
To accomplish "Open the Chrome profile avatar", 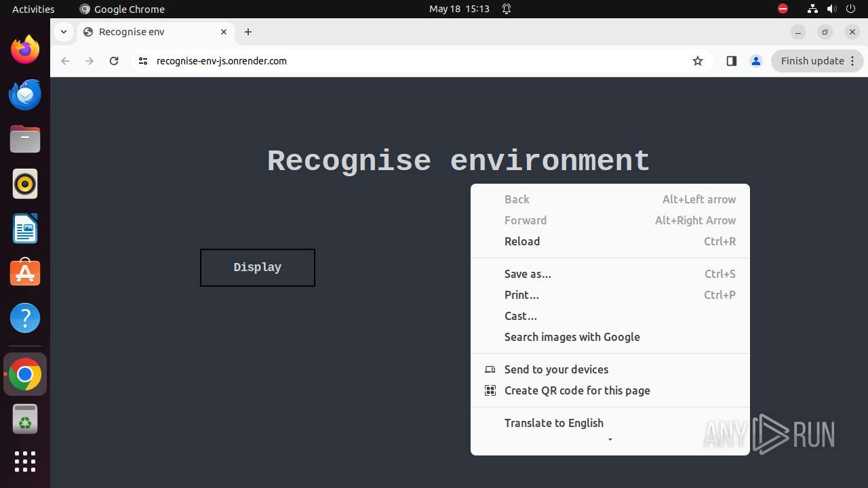I will [756, 61].
